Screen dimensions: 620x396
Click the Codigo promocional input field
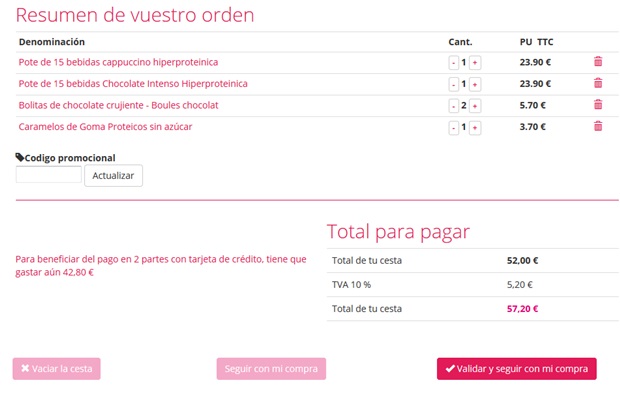(49, 174)
